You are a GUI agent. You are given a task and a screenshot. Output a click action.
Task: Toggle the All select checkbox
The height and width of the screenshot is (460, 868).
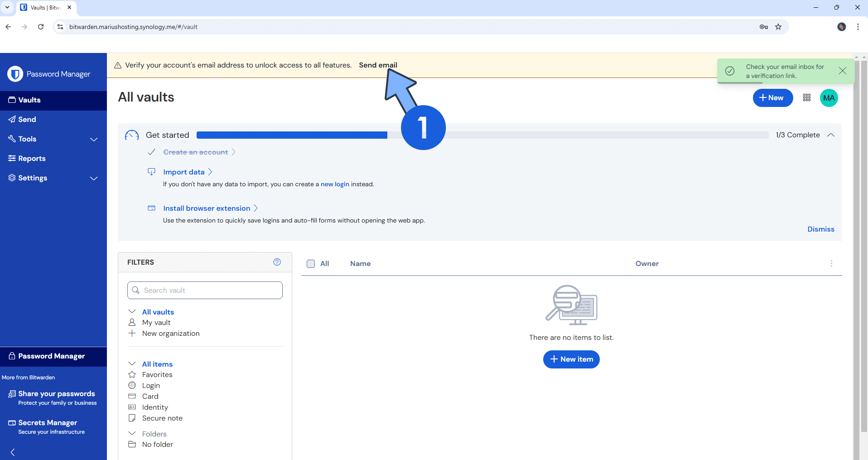tap(311, 264)
